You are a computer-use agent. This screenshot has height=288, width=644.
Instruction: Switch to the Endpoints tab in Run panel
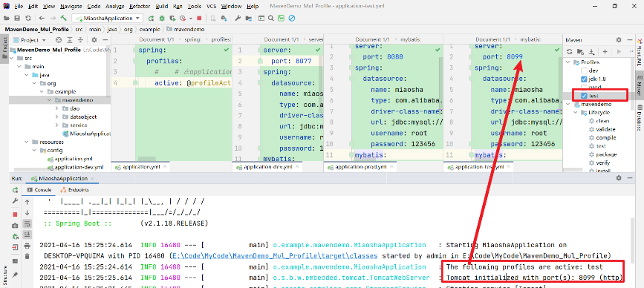75,190
